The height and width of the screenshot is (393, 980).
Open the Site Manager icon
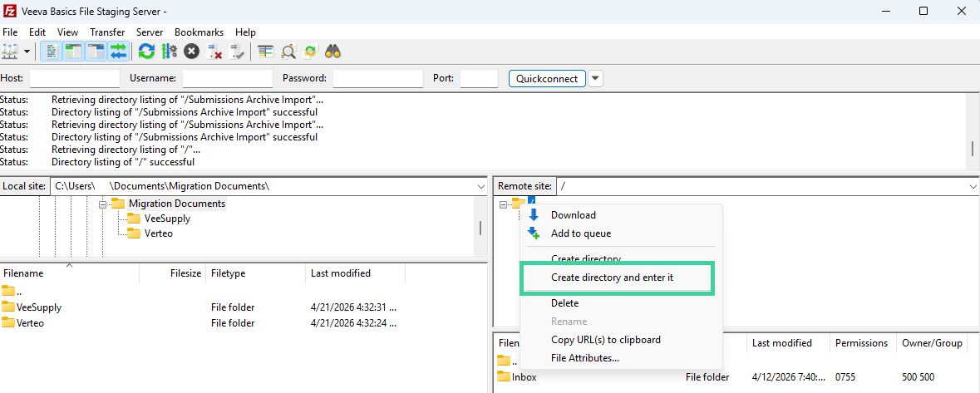point(9,52)
